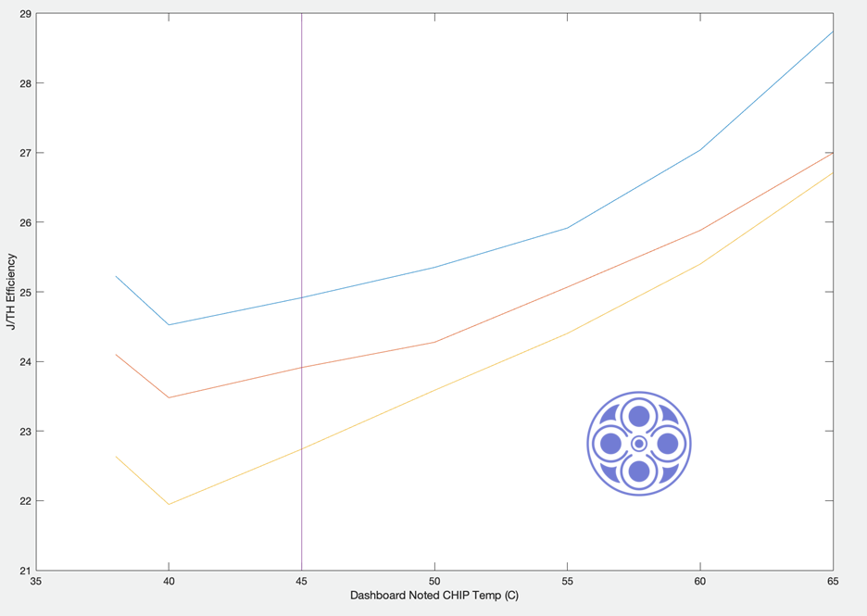The width and height of the screenshot is (867, 616).
Task: Click x-axis tick label 35
Action: pos(36,581)
